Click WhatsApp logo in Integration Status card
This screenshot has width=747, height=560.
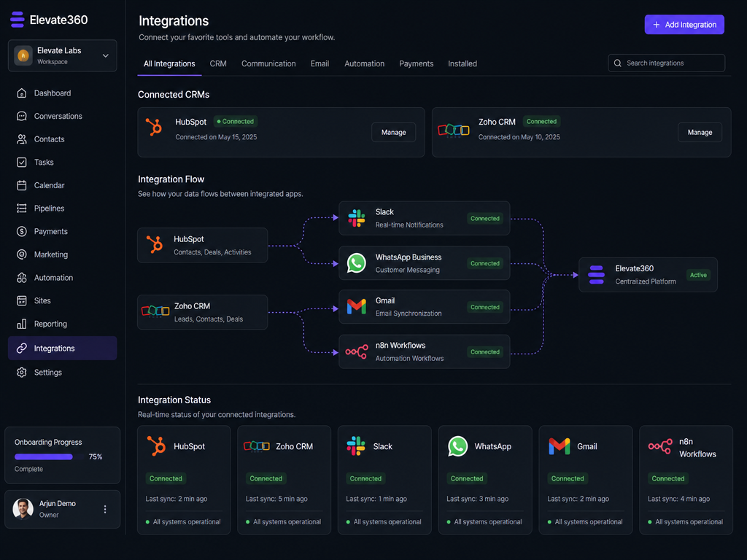click(x=457, y=446)
